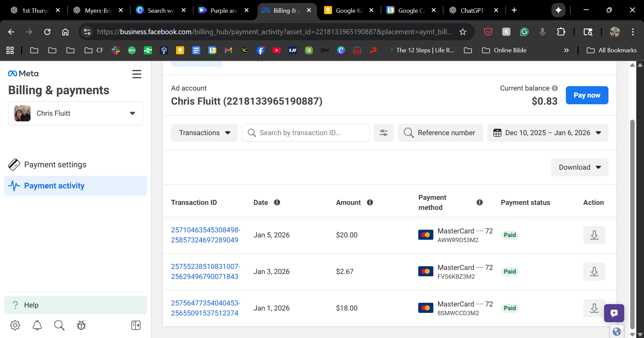The height and width of the screenshot is (338, 644).
Task: Toggle the sidebar collapse panel icon
Action: [x=136, y=325]
